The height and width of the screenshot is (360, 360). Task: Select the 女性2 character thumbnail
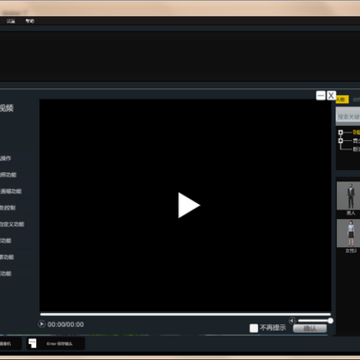click(x=348, y=233)
